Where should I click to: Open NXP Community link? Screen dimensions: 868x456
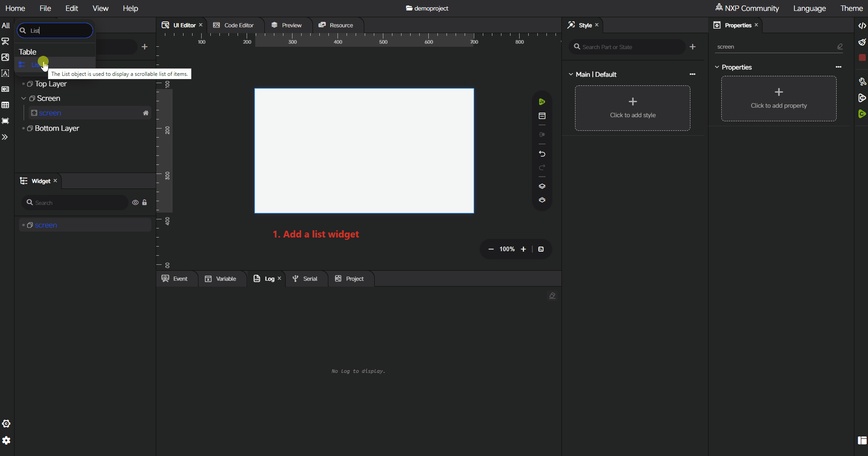[747, 8]
